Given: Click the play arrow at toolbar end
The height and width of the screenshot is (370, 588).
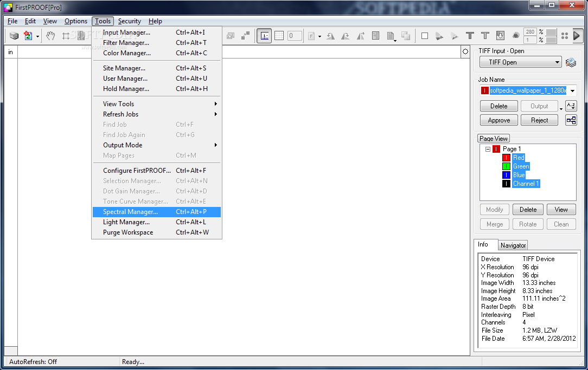Looking at the screenshot, I should tap(577, 36).
